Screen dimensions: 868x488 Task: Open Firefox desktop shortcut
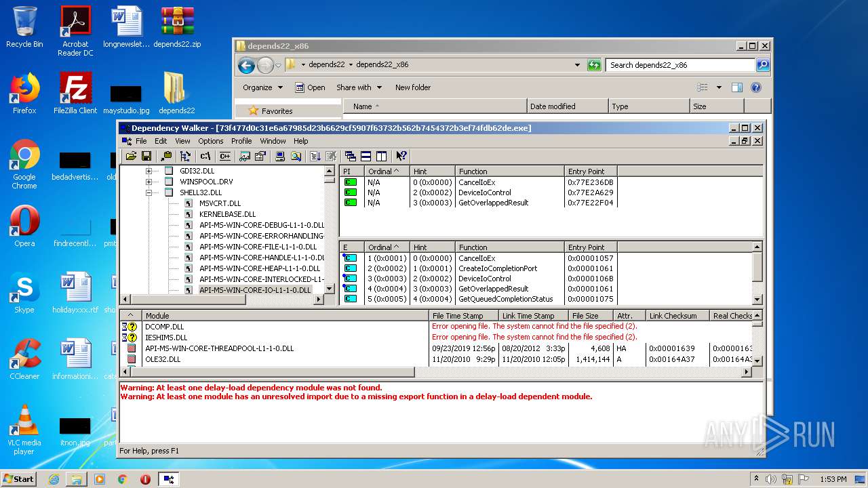tap(24, 94)
